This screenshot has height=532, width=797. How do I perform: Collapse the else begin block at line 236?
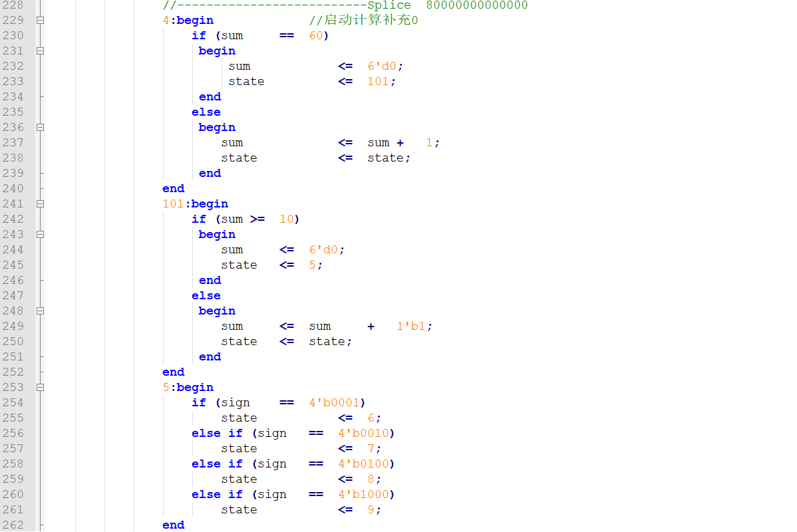click(39, 127)
